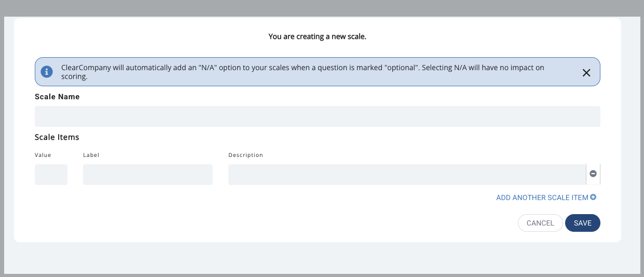Click the 'You are creating a new scale.' heading

click(x=318, y=36)
